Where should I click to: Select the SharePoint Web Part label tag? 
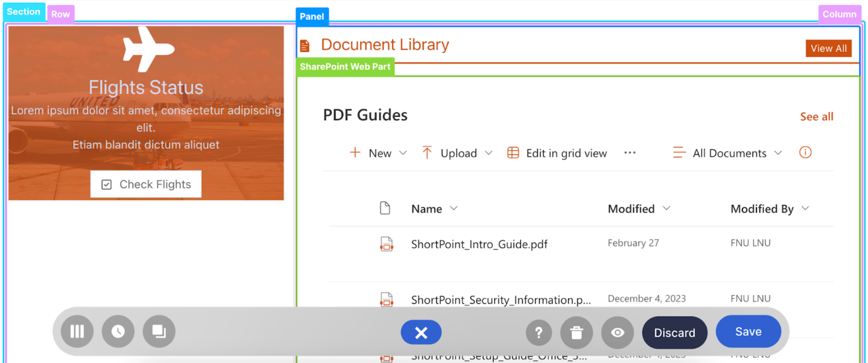pos(345,67)
